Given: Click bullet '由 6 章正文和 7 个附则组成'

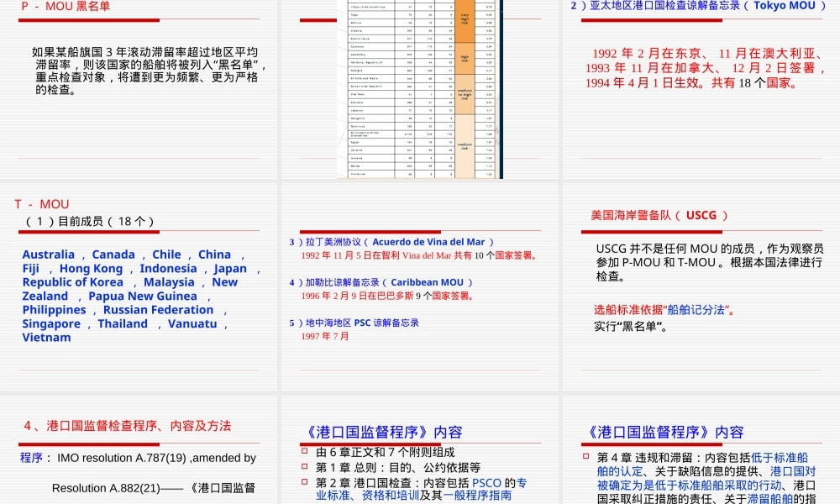Looking at the screenshot, I should point(385,452).
